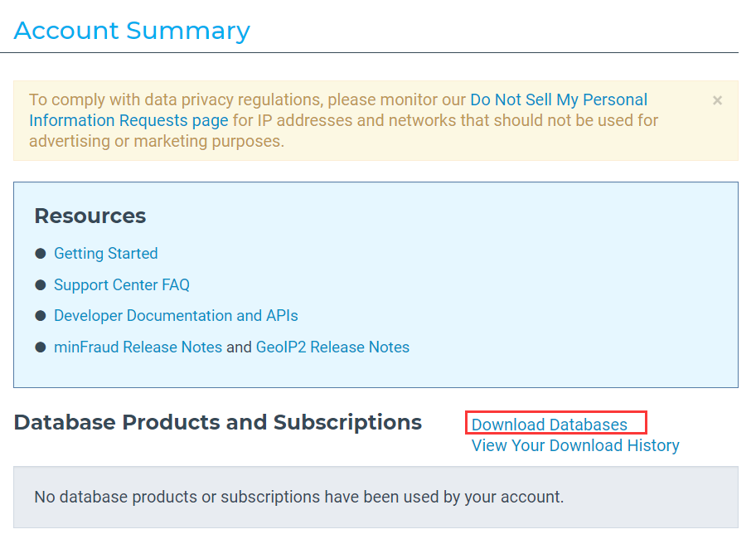Click the bullet beside minFraud Release Notes
The image size is (756, 539).
click(40, 347)
